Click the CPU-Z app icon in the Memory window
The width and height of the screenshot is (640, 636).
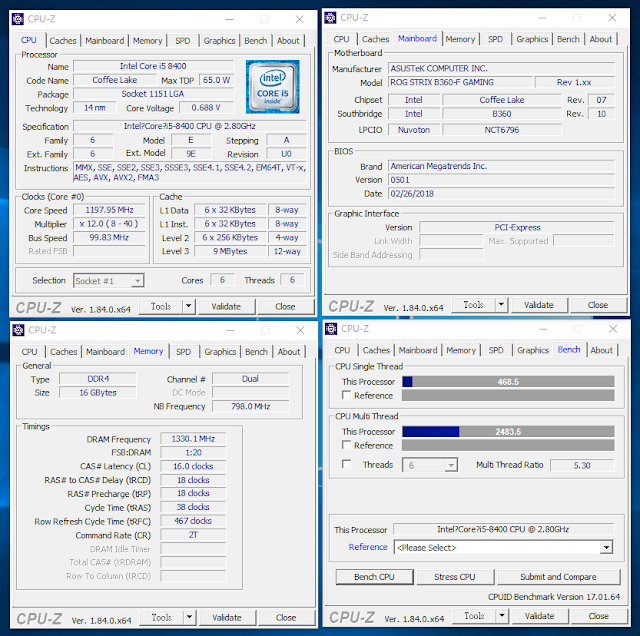(18, 330)
